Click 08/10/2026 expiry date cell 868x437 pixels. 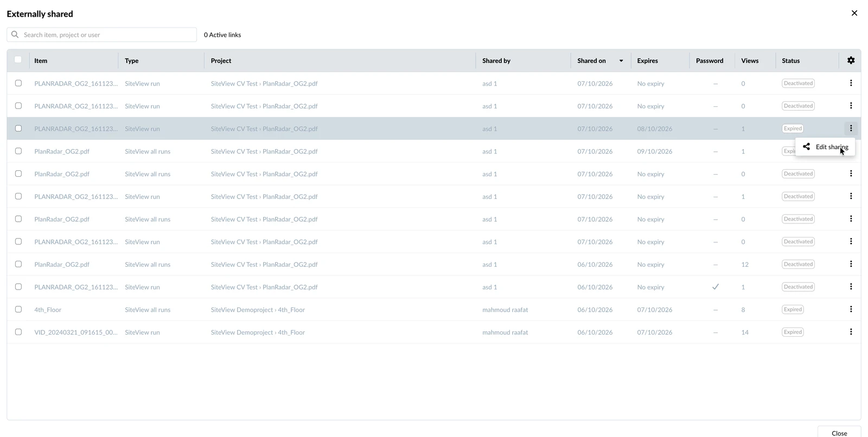click(654, 128)
